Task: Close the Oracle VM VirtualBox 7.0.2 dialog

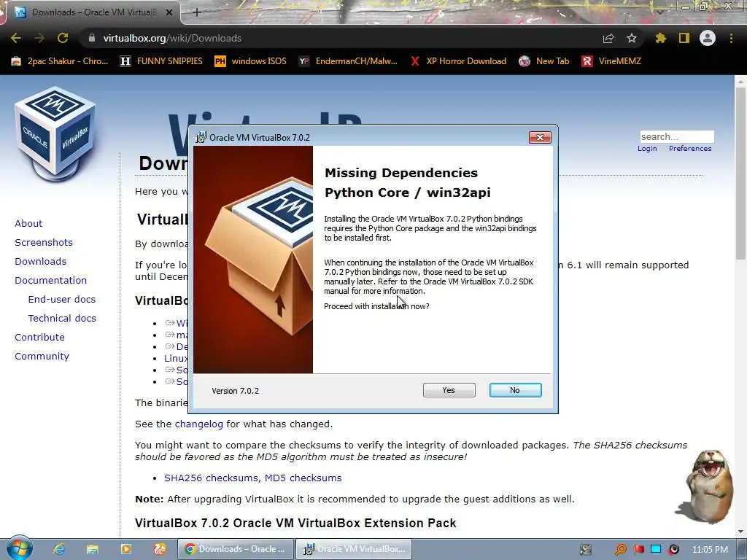Action: (540, 137)
